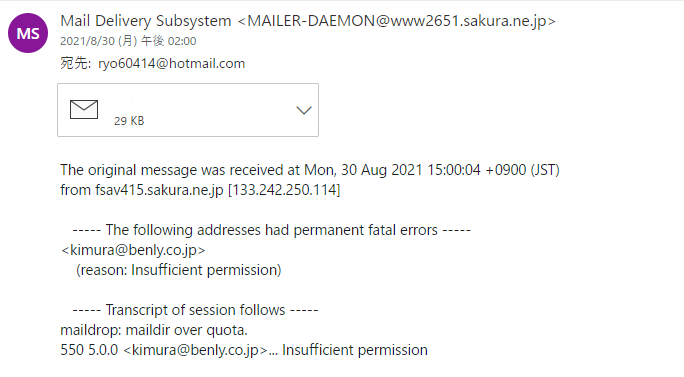Click the "Transcript of session follows" heading
This screenshot has width=684, height=377.
[195, 310]
